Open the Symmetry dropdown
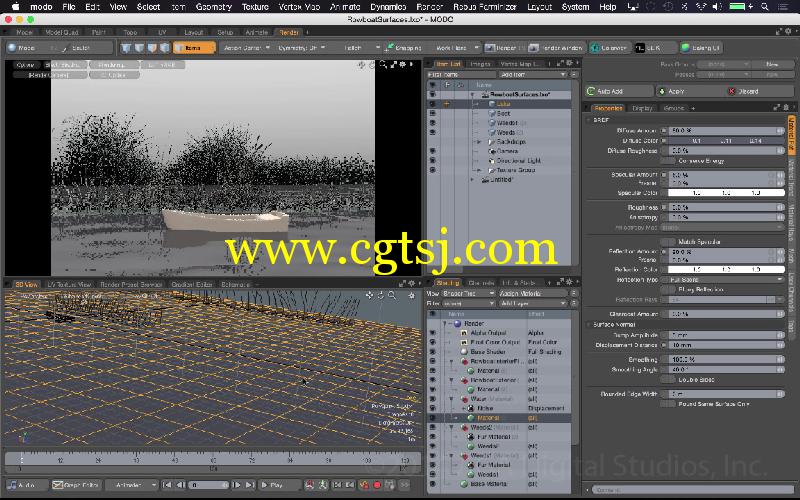This screenshot has width=800, height=500. tap(302, 48)
